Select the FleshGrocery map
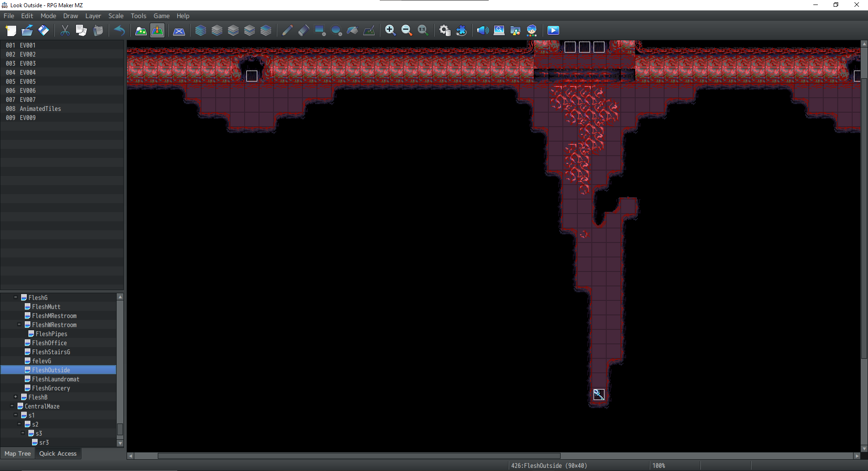This screenshot has height=471, width=868. pyautogui.click(x=51, y=388)
